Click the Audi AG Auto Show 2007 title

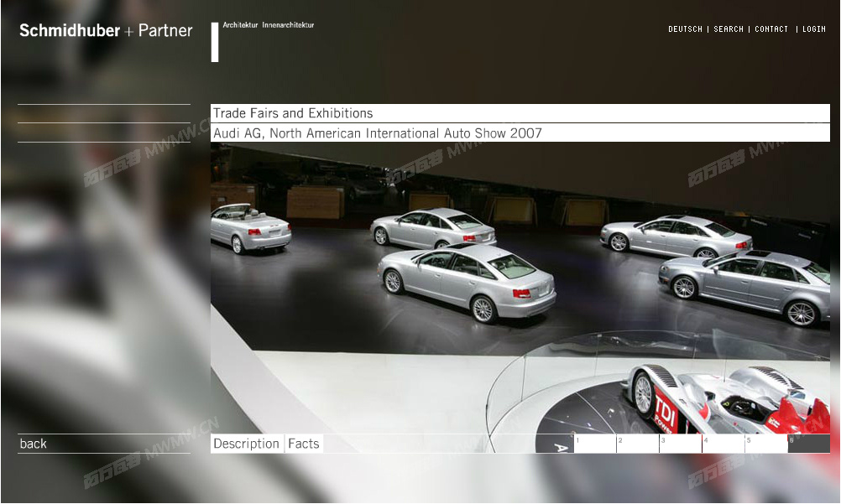tap(520, 133)
